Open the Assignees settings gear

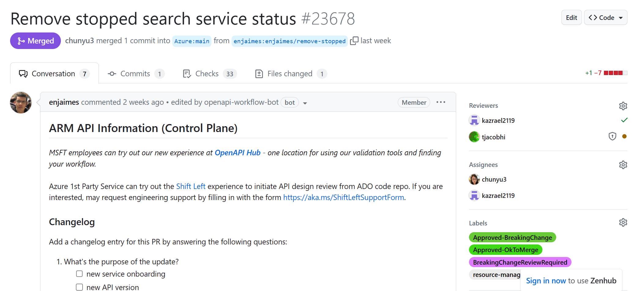(x=623, y=164)
